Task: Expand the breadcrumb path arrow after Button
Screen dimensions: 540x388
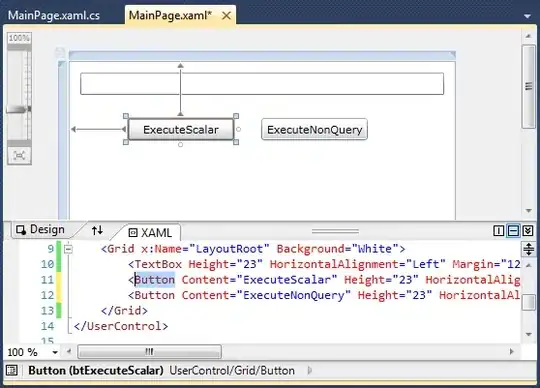Action: coord(310,370)
